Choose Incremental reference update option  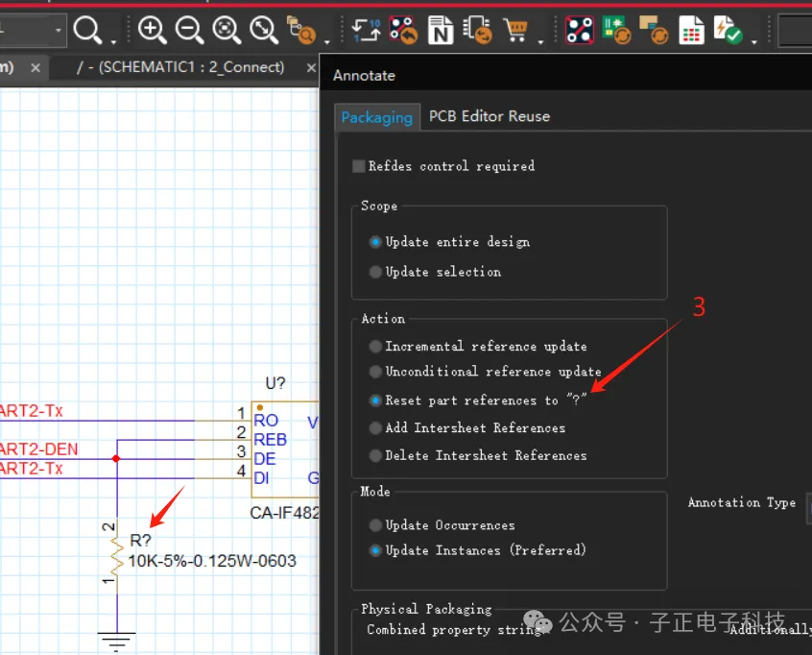click(x=375, y=346)
